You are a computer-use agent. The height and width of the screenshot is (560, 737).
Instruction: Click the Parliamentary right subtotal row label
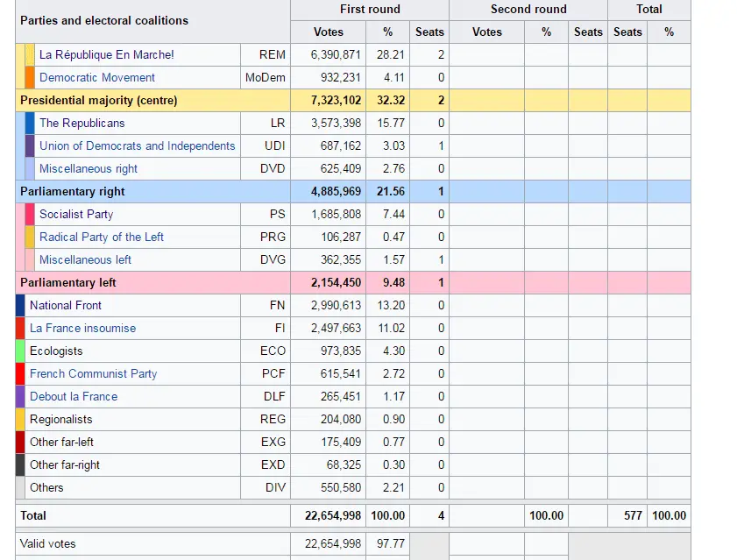click(72, 191)
